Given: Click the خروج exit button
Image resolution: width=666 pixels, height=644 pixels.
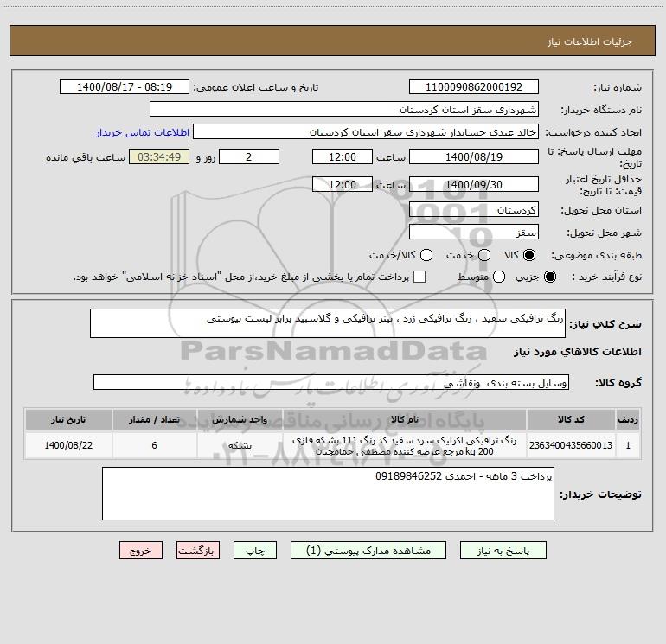Looking at the screenshot, I should pyautogui.click(x=141, y=551).
